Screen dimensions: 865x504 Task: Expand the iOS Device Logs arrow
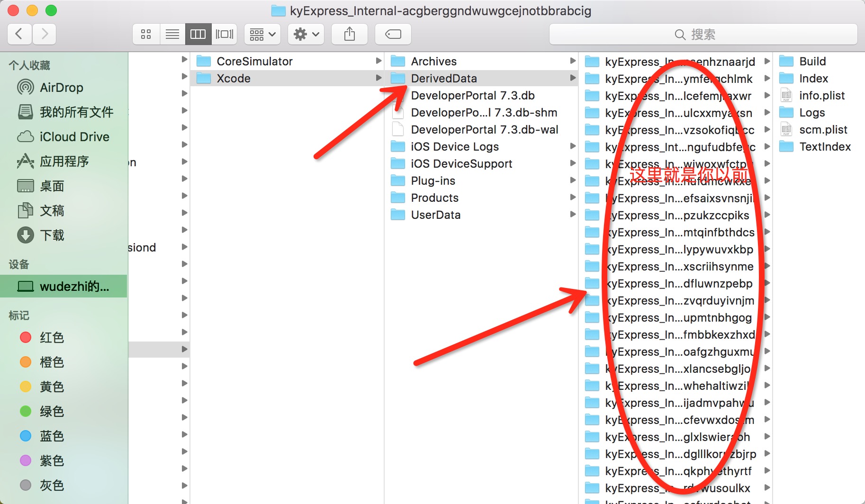pos(573,146)
